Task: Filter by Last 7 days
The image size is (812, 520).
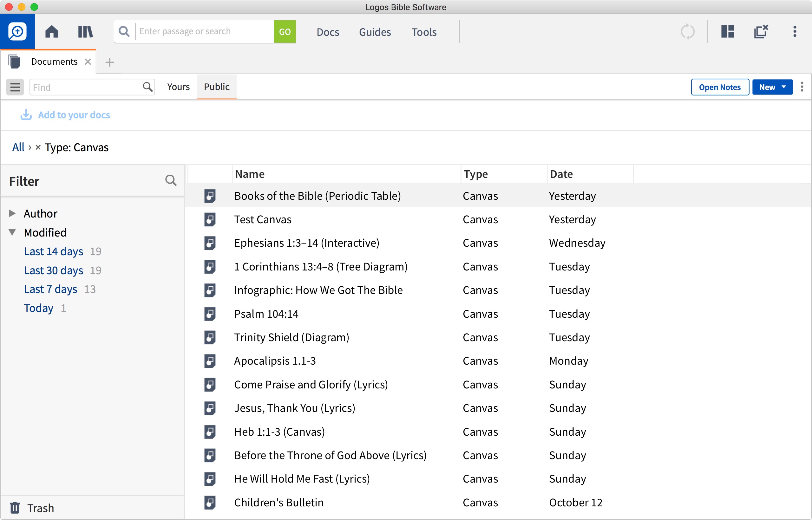Action: coord(50,289)
